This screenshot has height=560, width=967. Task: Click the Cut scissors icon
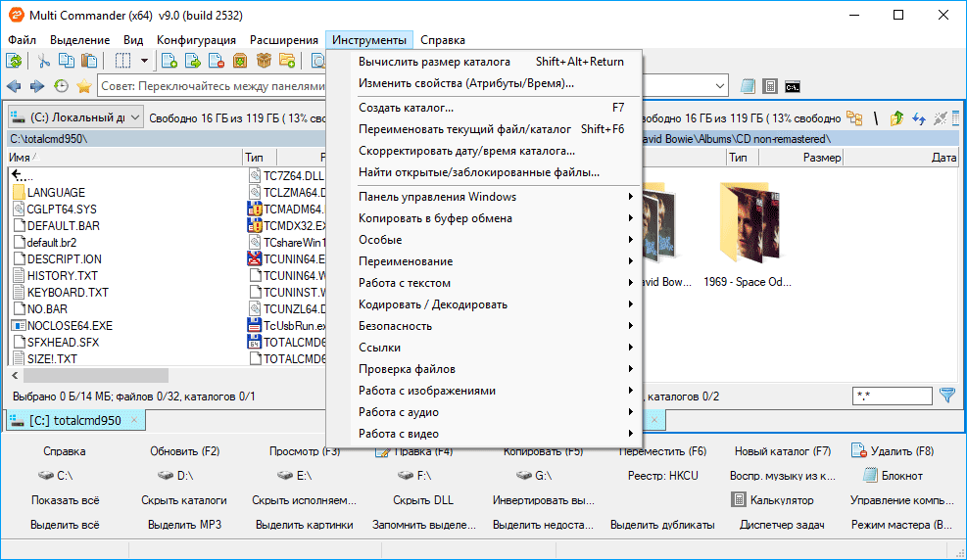point(43,61)
